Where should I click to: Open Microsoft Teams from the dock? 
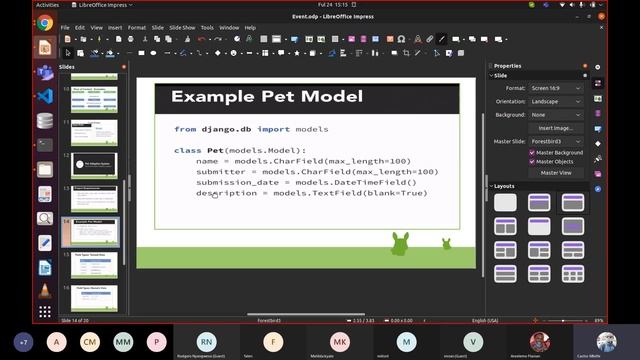(x=45, y=72)
